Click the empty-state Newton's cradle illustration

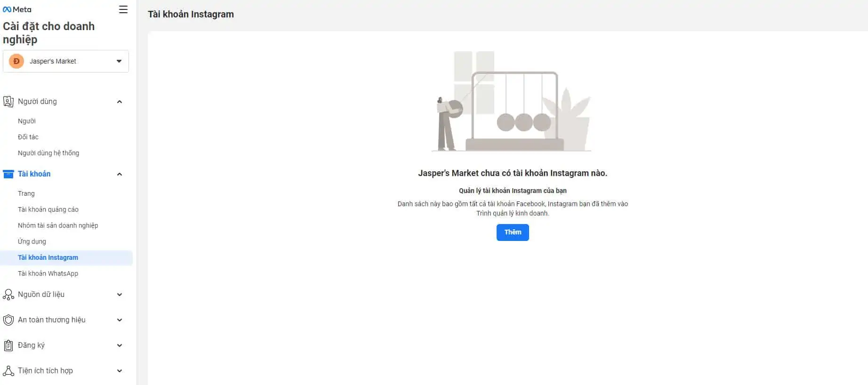[x=512, y=101]
